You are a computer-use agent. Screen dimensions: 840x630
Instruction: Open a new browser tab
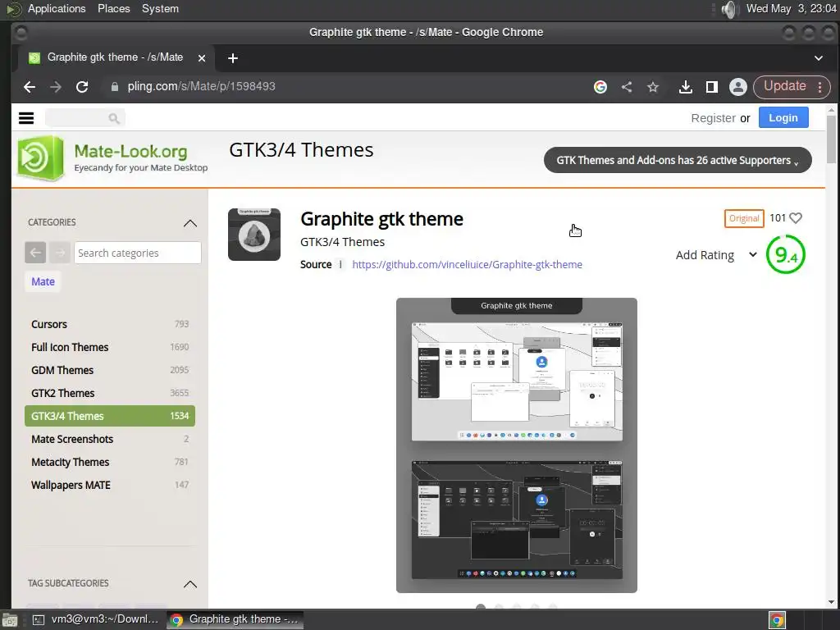(x=232, y=58)
